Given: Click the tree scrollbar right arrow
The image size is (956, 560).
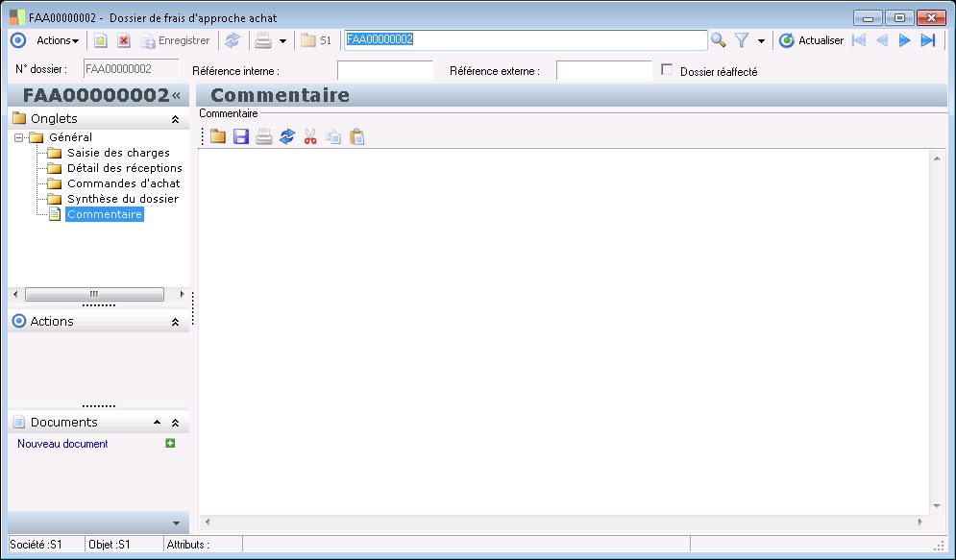Looking at the screenshot, I should (182, 294).
